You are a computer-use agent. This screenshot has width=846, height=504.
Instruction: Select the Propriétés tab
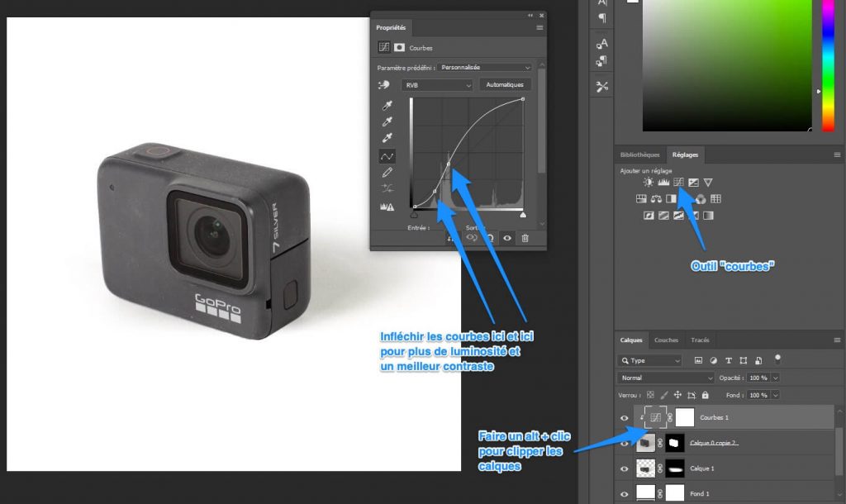(391, 27)
